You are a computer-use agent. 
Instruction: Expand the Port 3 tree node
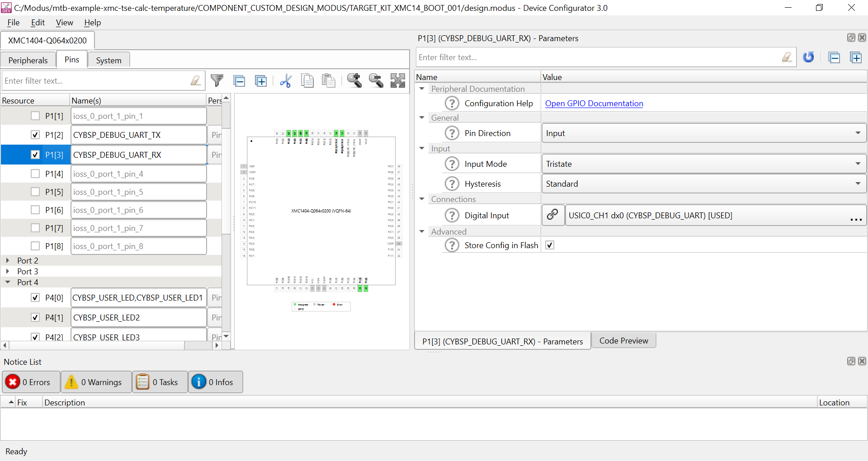click(8, 272)
